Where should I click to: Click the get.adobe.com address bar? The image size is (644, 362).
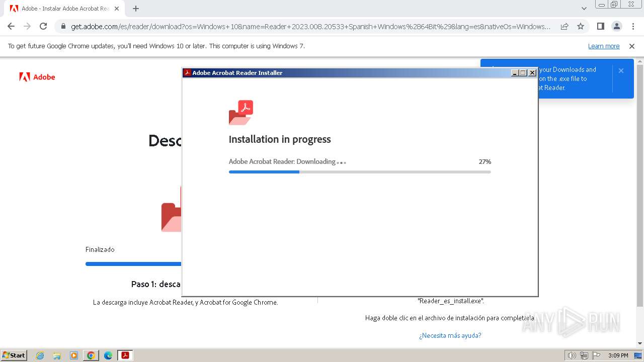310,26
